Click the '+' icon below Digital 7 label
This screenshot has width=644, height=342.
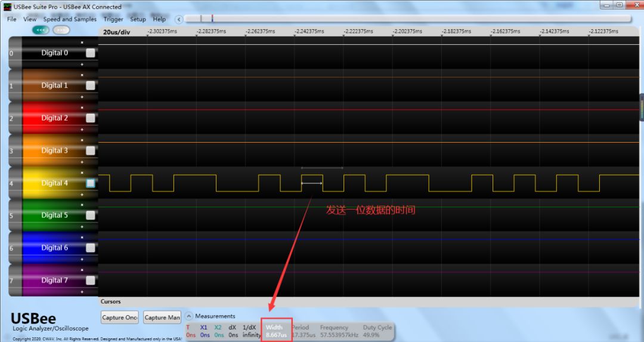point(82,291)
